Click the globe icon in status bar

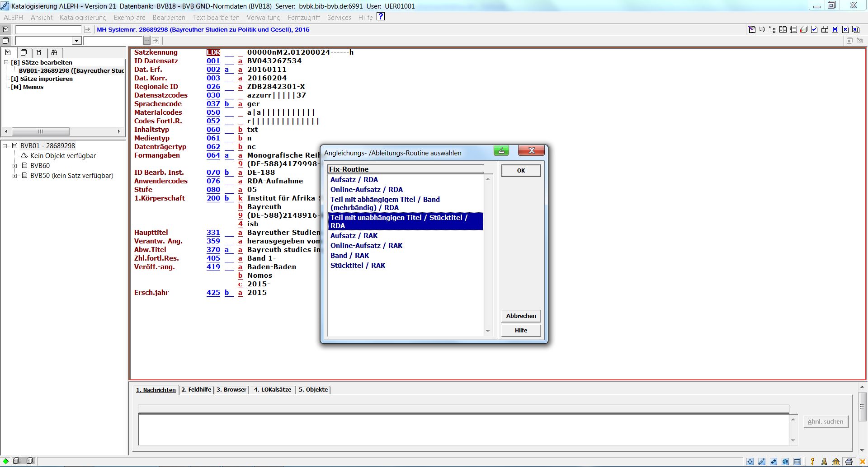785,462
